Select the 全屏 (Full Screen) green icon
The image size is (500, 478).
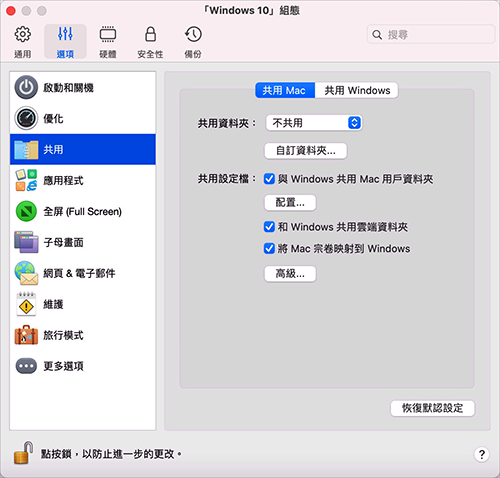[x=26, y=211]
